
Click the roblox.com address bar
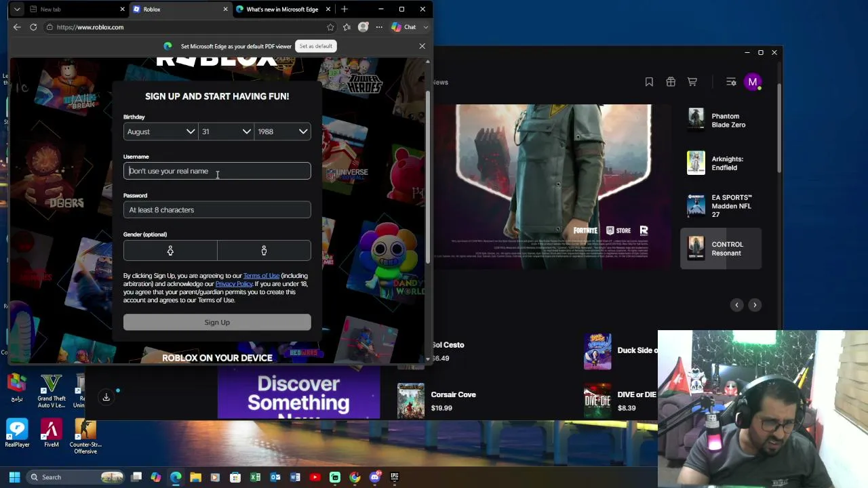coord(183,27)
